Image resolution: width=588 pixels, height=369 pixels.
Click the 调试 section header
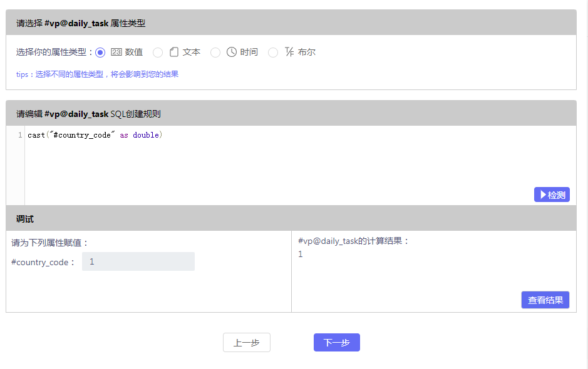(x=25, y=219)
